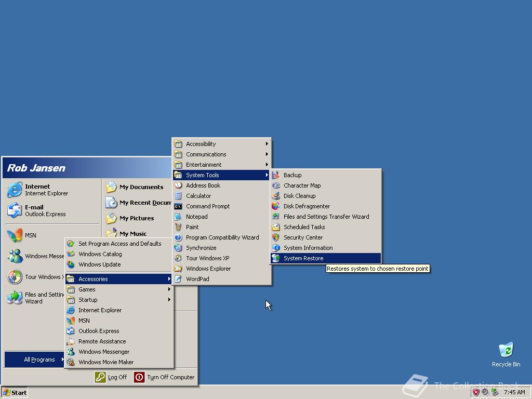Open Remote Assistance
The height and width of the screenshot is (399, 532).
pos(119,341)
